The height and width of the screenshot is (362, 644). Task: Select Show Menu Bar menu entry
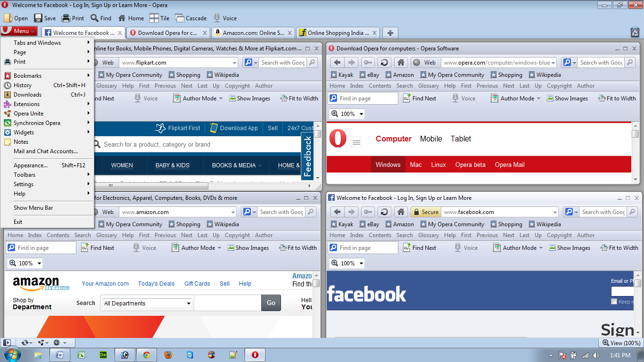point(47,207)
